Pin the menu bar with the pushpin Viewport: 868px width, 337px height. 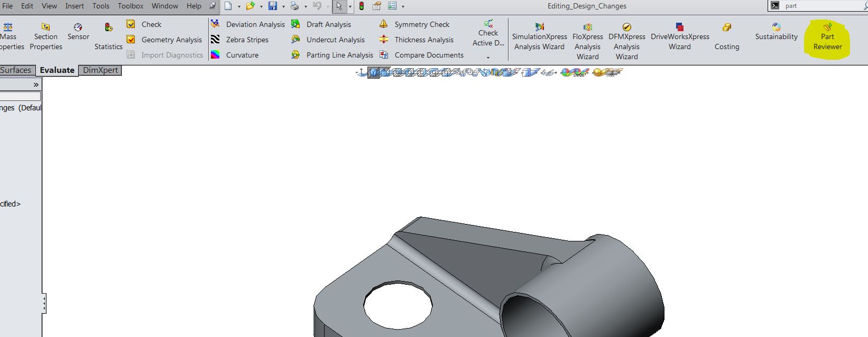(213, 6)
